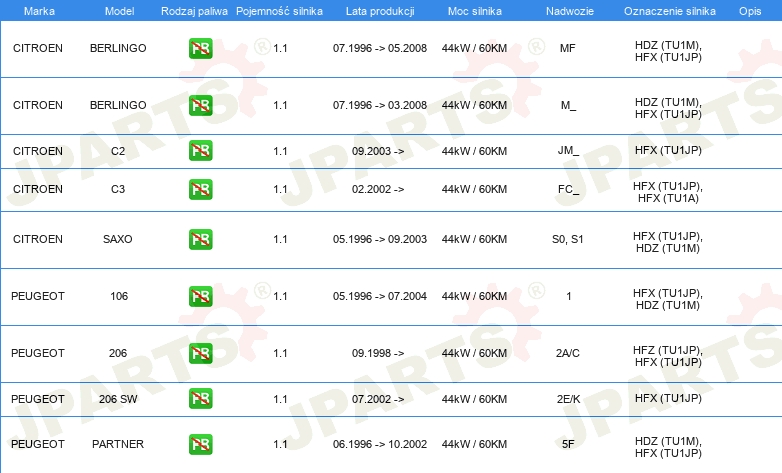Click the PEUGEOT cell in the 106 row
This screenshot has height=473, width=782.
click(38, 296)
